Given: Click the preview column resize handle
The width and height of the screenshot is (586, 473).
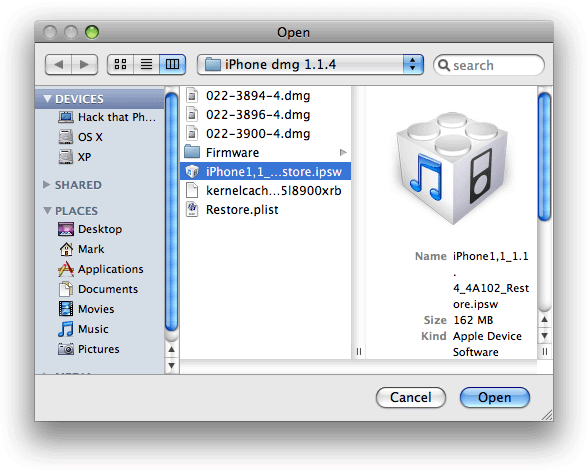Looking at the screenshot, I should [545, 351].
